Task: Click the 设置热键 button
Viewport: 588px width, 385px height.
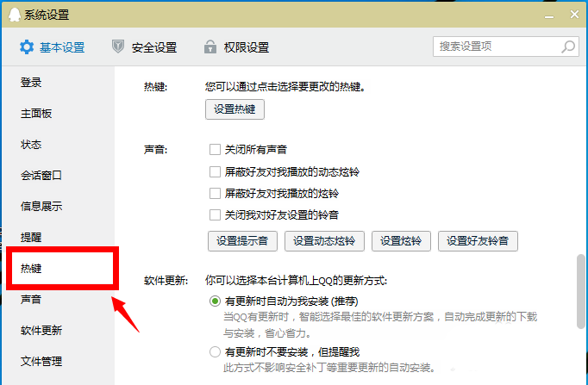Action: tap(235, 109)
